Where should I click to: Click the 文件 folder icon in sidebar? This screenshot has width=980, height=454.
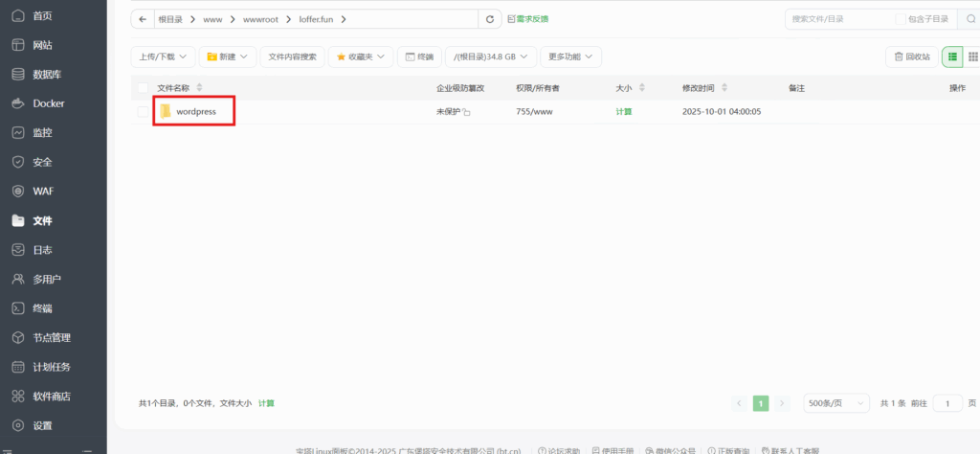tap(19, 220)
